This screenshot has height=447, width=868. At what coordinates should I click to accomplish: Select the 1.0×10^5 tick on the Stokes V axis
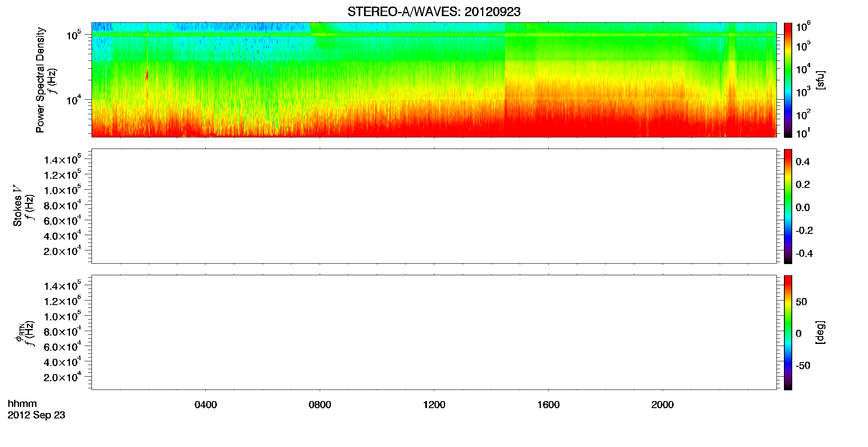[x=63, y=190]
